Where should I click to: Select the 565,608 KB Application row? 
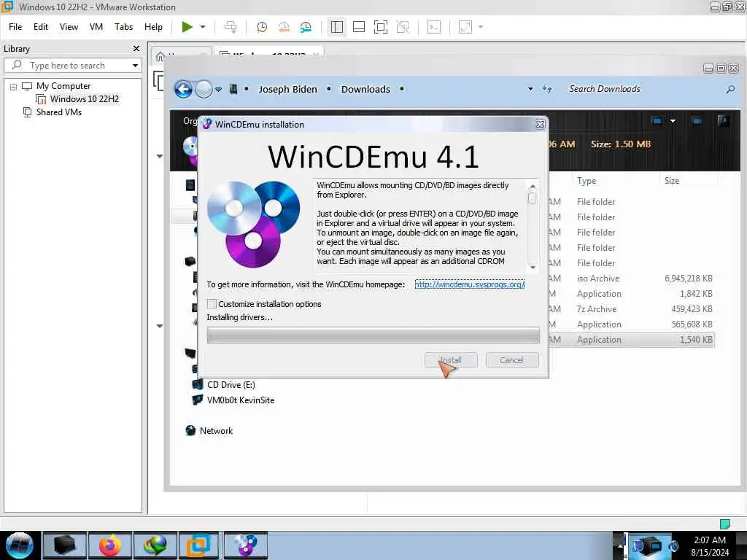(x=631, y=324)
